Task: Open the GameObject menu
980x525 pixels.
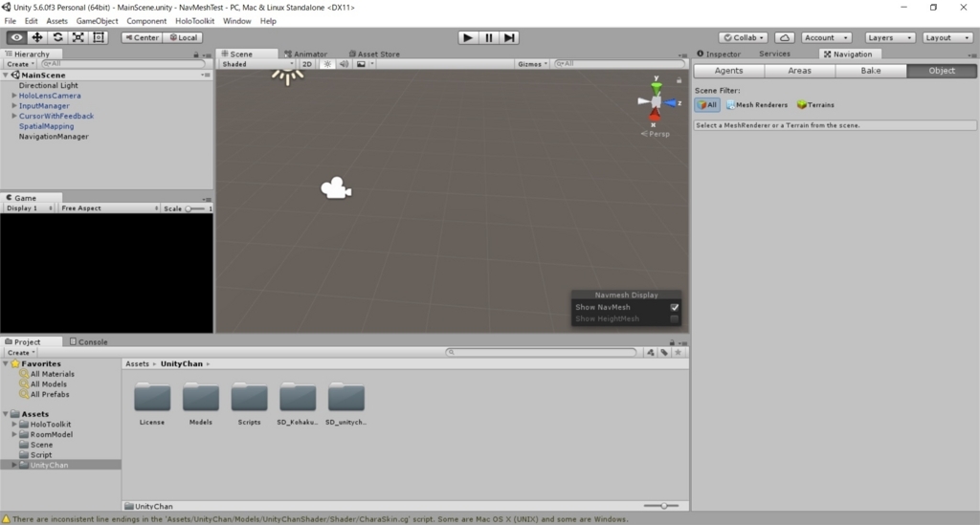Action: pos(97,21)
